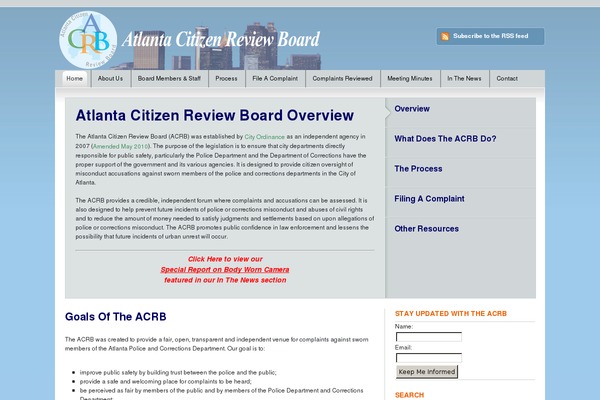Open the Contact menu item
The image size is (600, 400).
pos(507,78)
